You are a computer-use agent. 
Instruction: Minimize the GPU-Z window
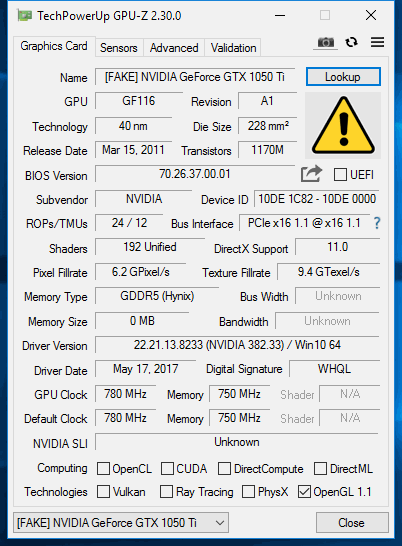280,15
